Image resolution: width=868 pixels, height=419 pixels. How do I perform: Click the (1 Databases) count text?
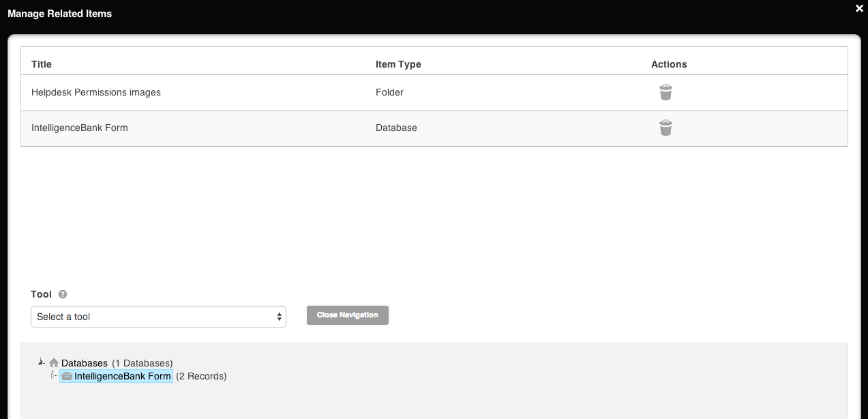click(x=143, y=363)
